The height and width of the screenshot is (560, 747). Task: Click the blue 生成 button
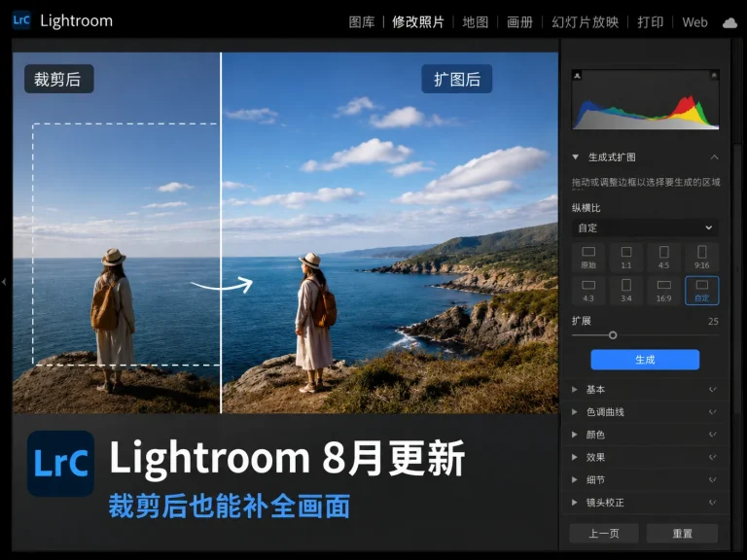[645, 360]
